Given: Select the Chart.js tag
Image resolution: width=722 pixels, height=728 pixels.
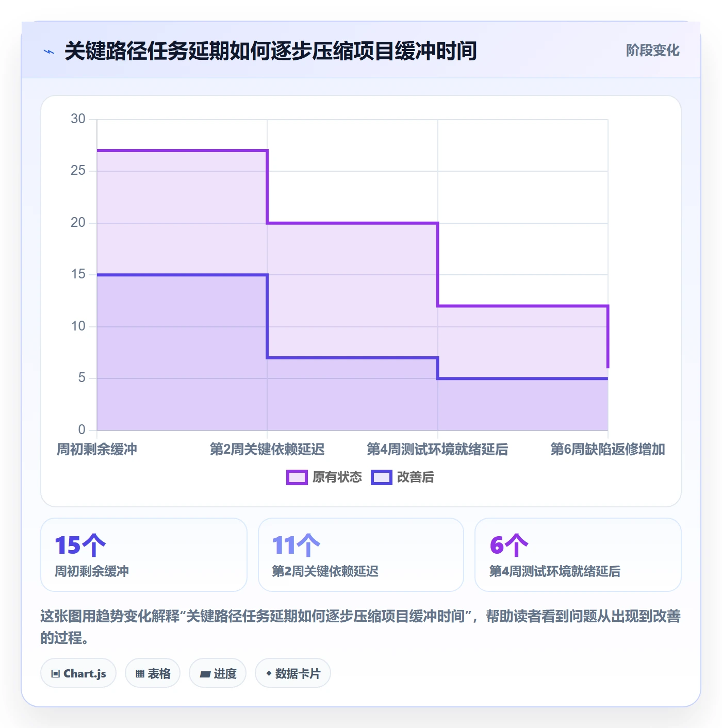Looking at the screenshot, I should pyautogui.click(x=78, y=673).
